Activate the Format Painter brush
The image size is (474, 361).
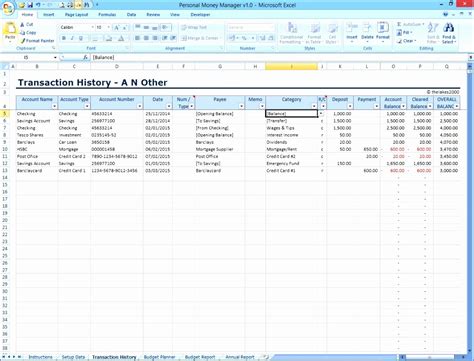point(23,41)
